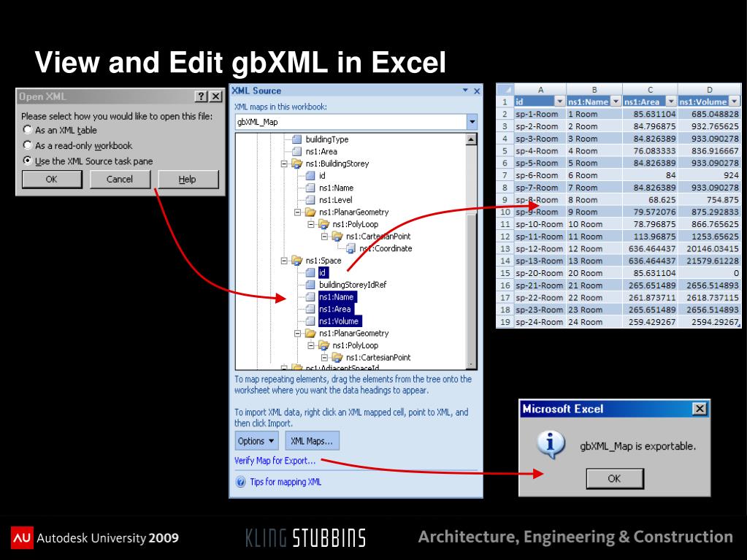Viewport: 747px width, 560px height.
Task: Click the scroll-up arrow of XML tree
Action: [x=471, y=139]
